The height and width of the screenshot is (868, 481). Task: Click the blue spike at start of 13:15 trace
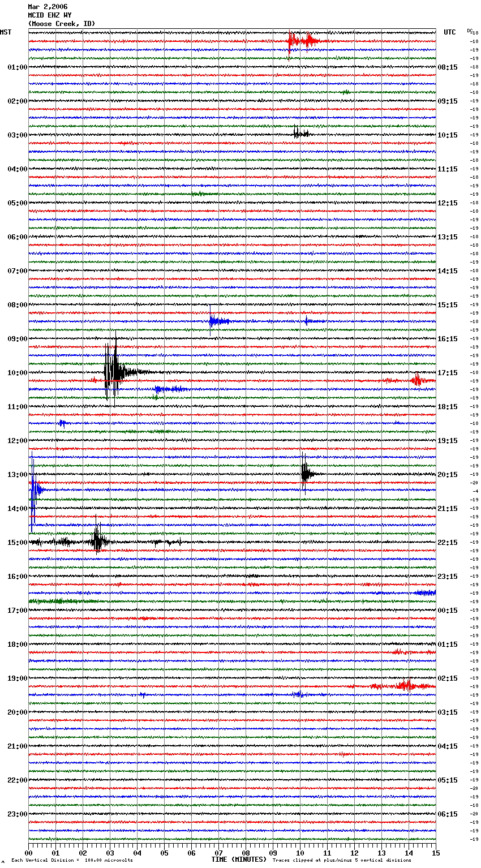tap(34, 490)
